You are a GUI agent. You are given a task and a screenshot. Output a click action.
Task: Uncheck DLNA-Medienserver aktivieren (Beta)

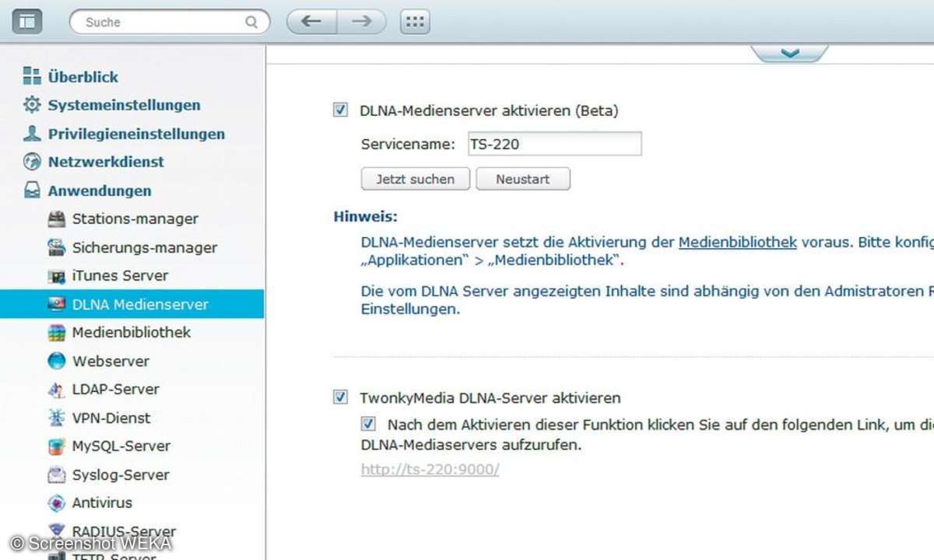tap(340, 110)
